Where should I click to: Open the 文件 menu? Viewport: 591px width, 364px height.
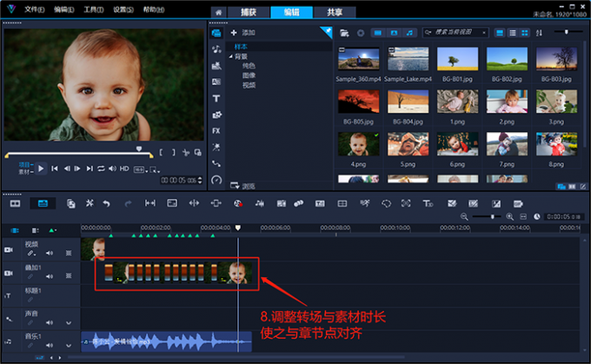click(x=33, y=9)
